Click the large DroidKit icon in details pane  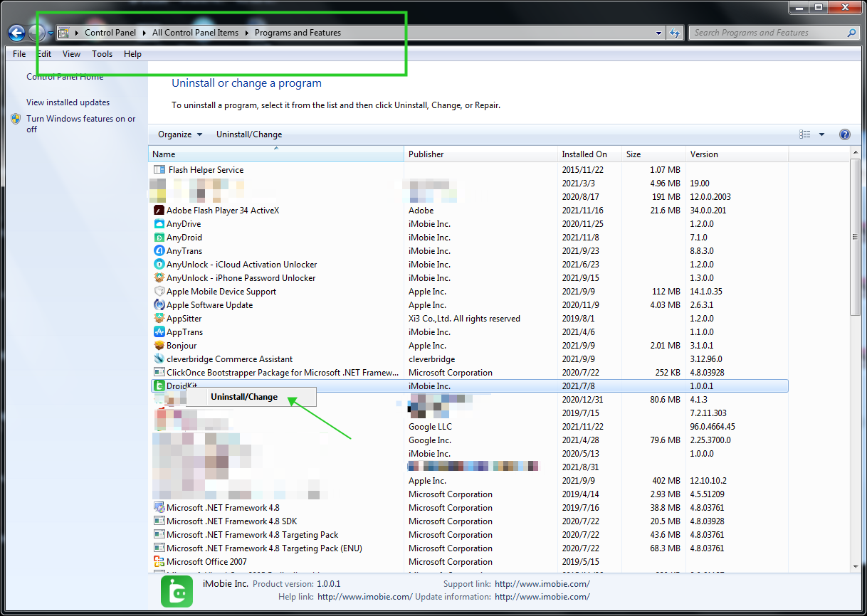point(177,591)
